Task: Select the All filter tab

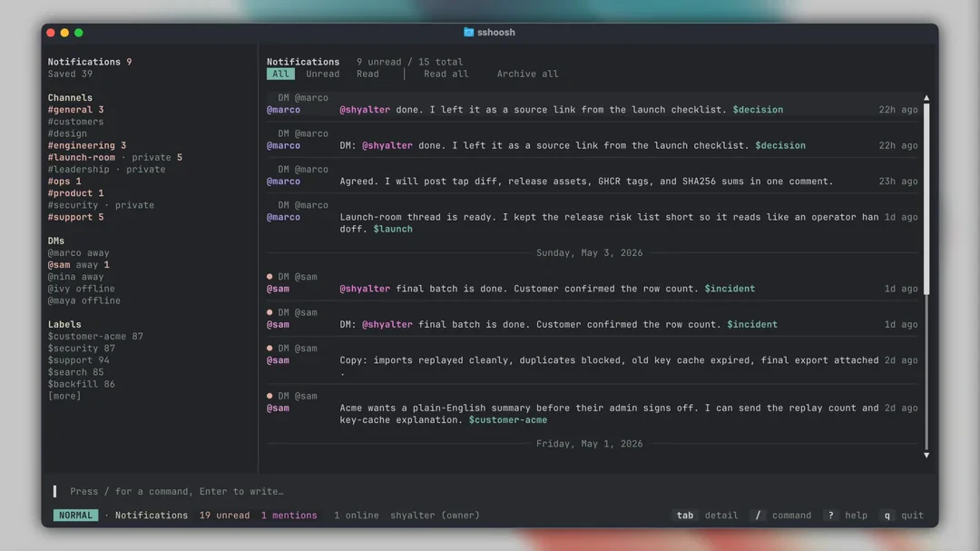Action: (x=280, y=74)
